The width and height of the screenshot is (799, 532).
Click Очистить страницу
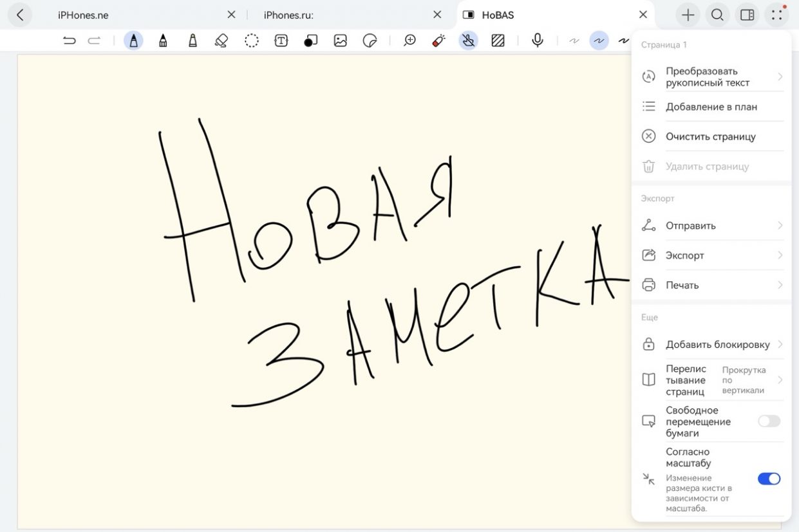pyautogui.click(x=711, y=136)
